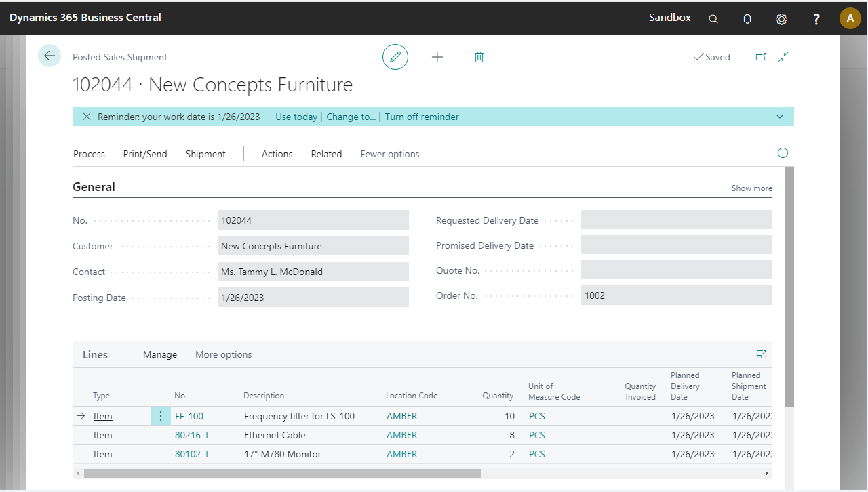Click the pencil edit icon
Screen dimensions: 868x492
click(x=395, y=57)
